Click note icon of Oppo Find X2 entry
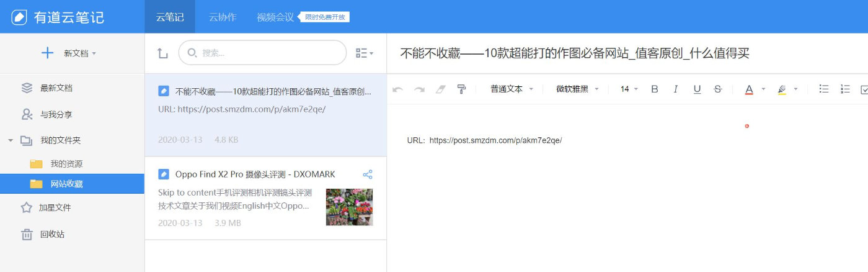 tap(163, 174)
